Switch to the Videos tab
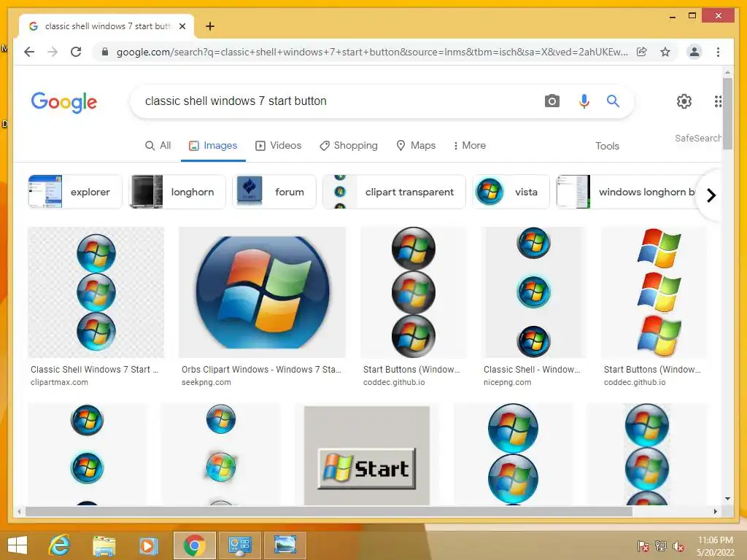The image size is (747, 560). pyautogui.click(x=278, y=145)
